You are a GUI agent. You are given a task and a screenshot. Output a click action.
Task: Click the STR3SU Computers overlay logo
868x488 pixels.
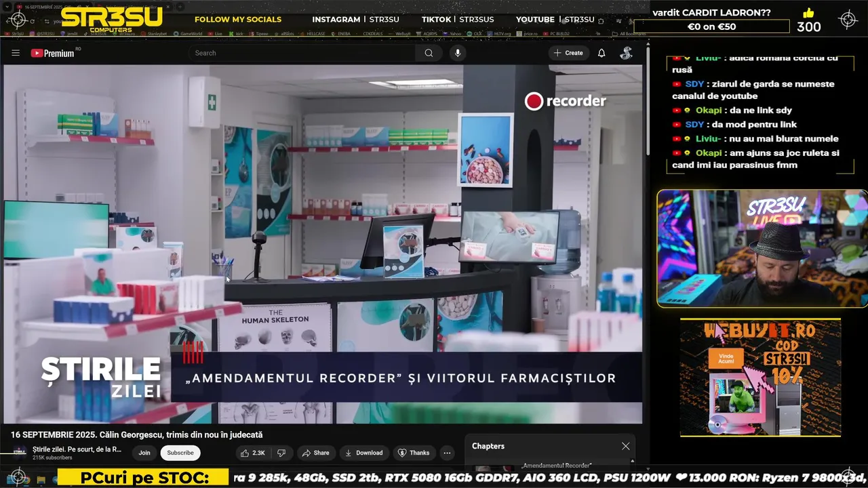click(x=111, y=19)
